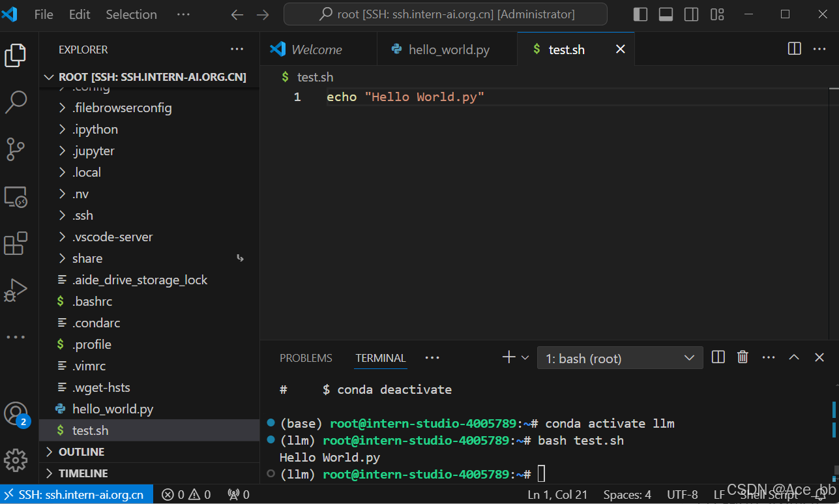
Task: Expand the share folder
Action: (x=149, y=258)
